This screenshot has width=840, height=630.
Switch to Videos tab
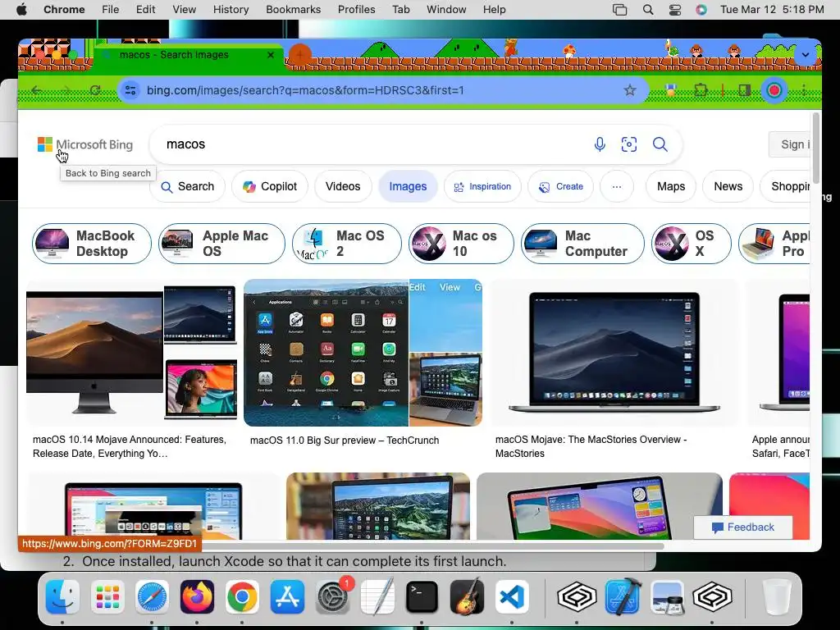[x=343, y=186]
